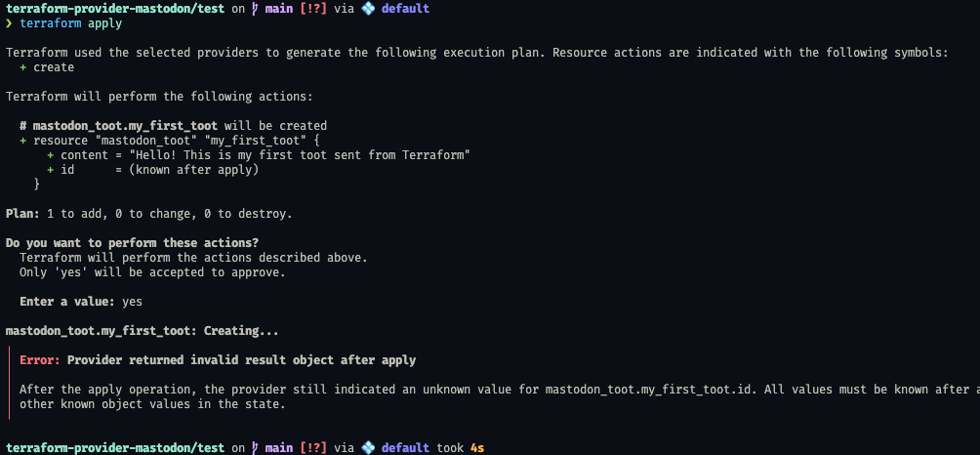The image size is (980, 455).
Task: Click the 'Plan:' summary label
Action: click(22, 214)
